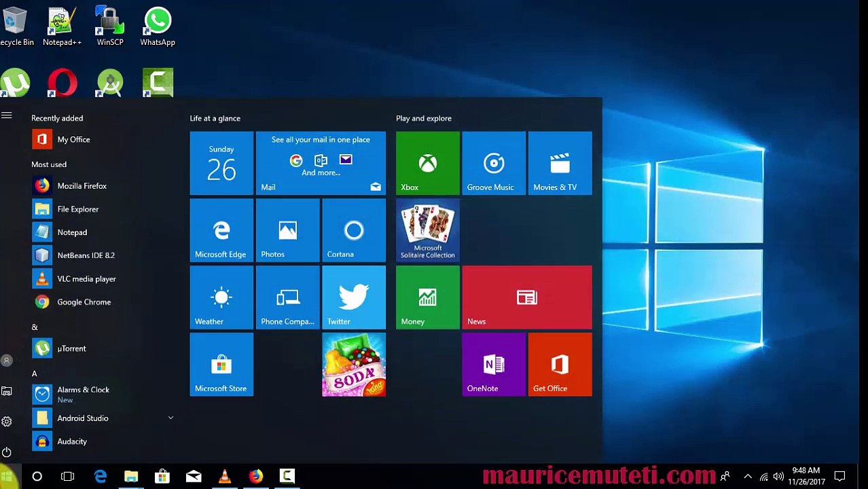The image size is (868, 489).
Task: Select the Notepad++ desktop shortcut
Action: [x=62, y=27]
